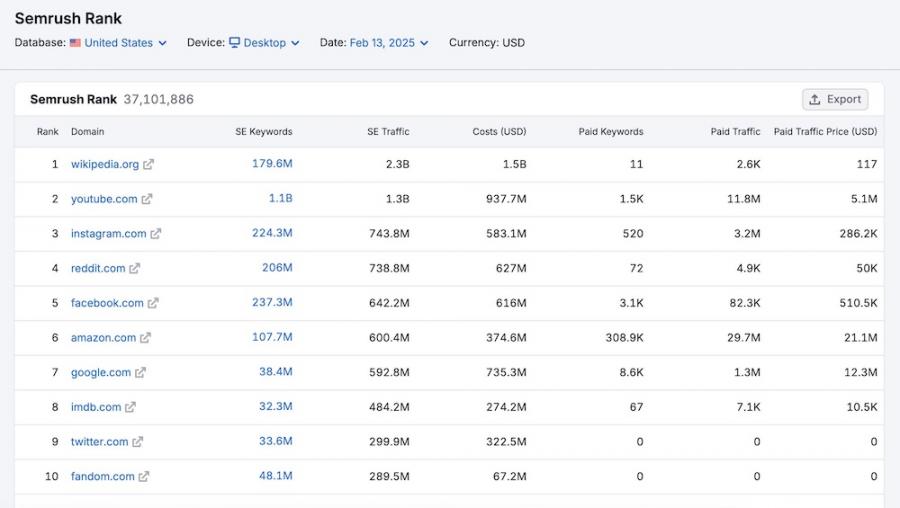Open the reddit.com domain link

[x=98, y=268]
